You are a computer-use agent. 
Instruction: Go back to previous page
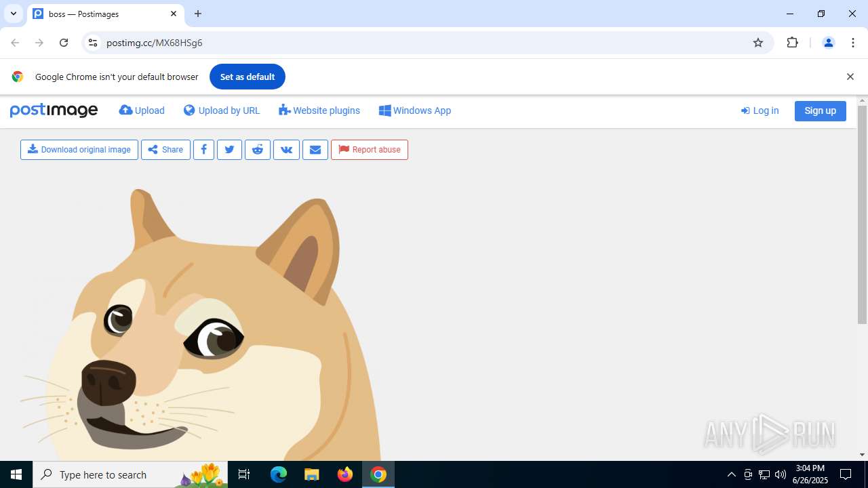coord(15,43)
